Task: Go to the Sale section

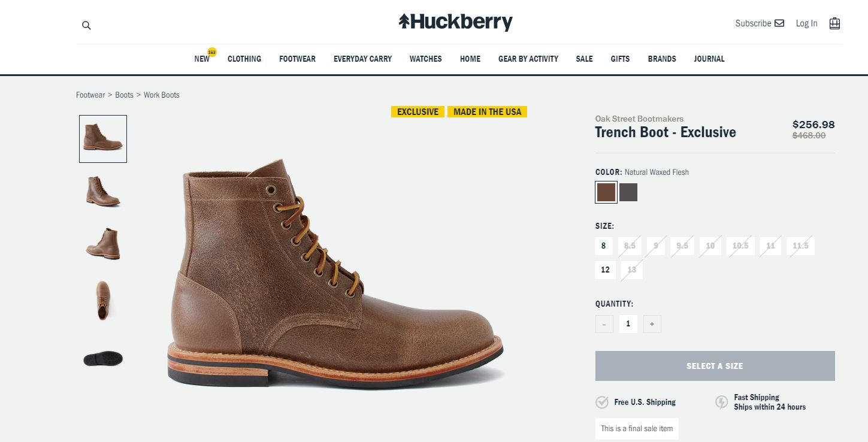Action: [584, 59]
